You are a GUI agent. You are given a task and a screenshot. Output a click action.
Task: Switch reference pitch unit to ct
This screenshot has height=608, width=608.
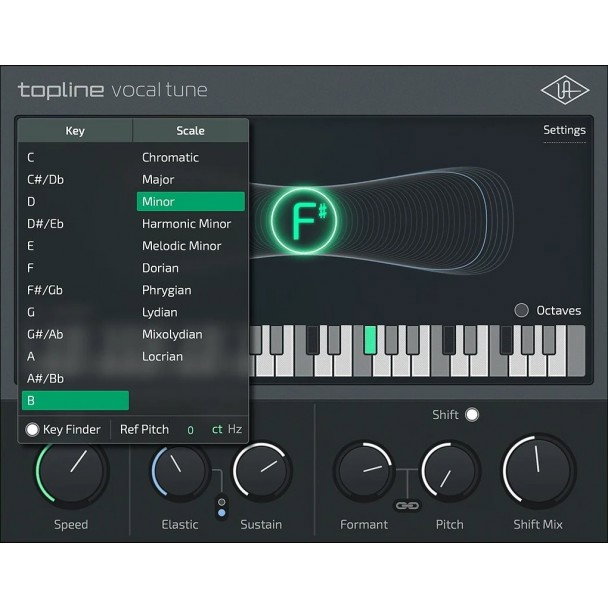(217, 429)
